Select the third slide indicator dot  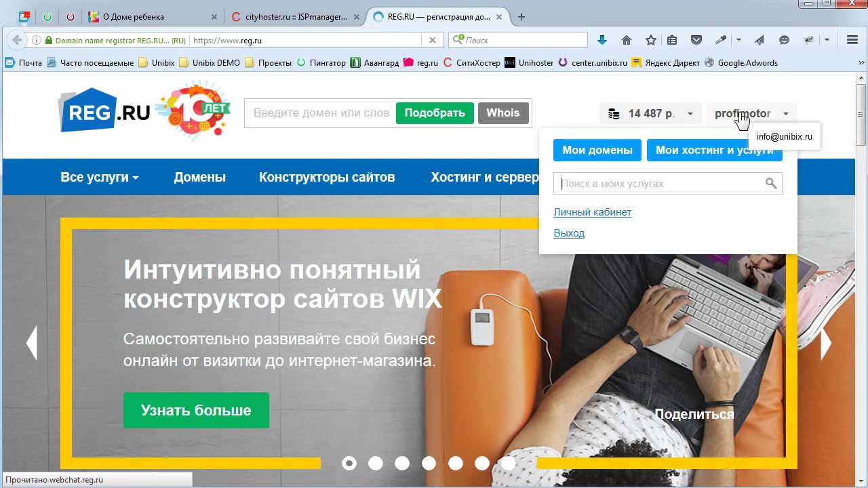402,463
